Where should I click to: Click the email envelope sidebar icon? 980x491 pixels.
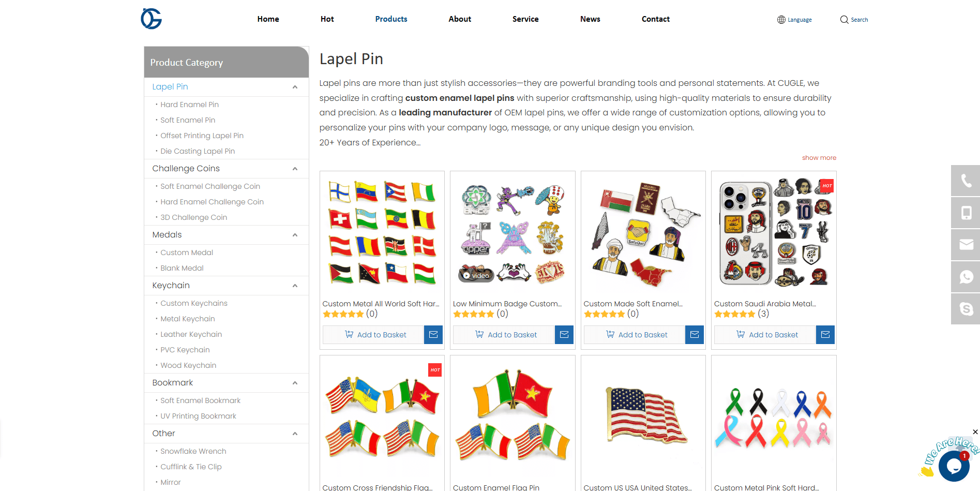[966, 245]
